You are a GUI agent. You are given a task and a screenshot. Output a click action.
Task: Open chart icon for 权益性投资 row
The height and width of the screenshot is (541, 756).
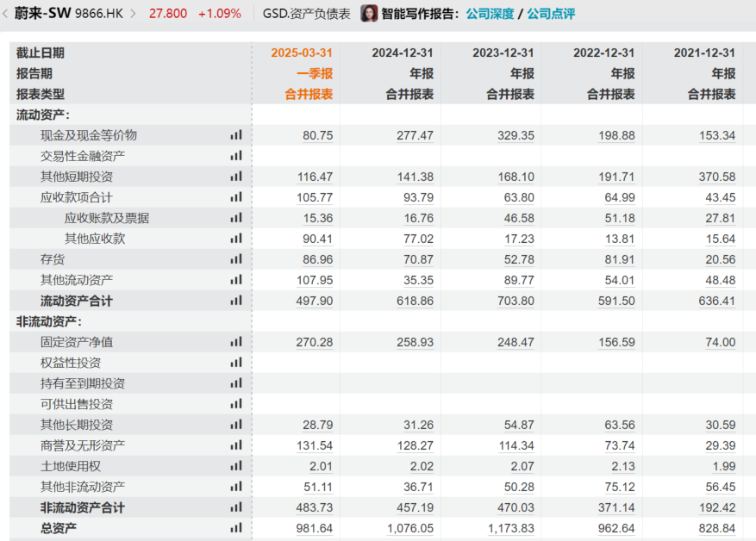pyautogui.click(x=236, y=364)
